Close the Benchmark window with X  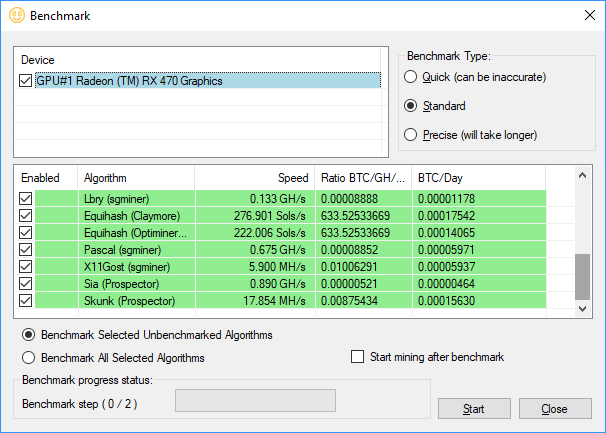click(590, 15)
